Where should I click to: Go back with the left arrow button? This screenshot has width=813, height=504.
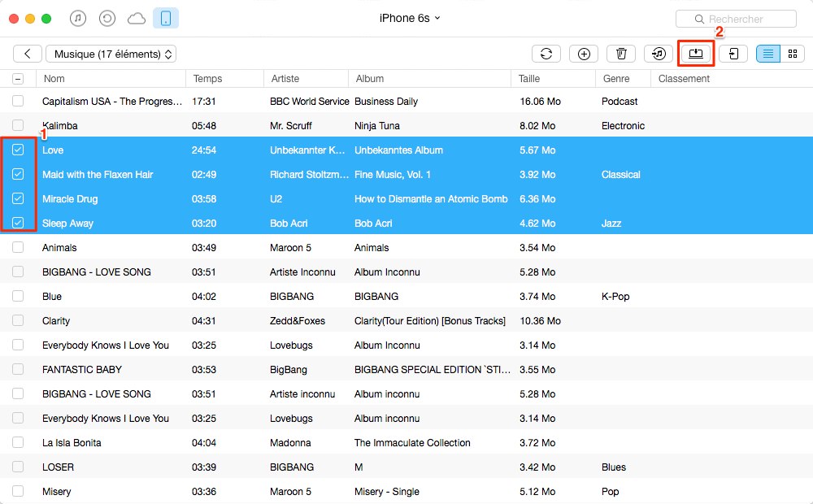pos(28,54)
